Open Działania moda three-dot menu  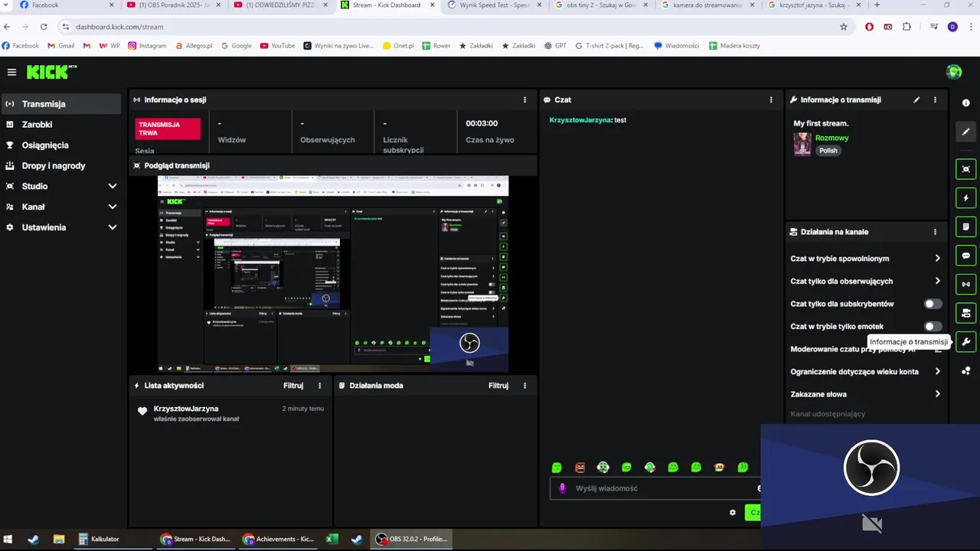[x=524, y=386]
